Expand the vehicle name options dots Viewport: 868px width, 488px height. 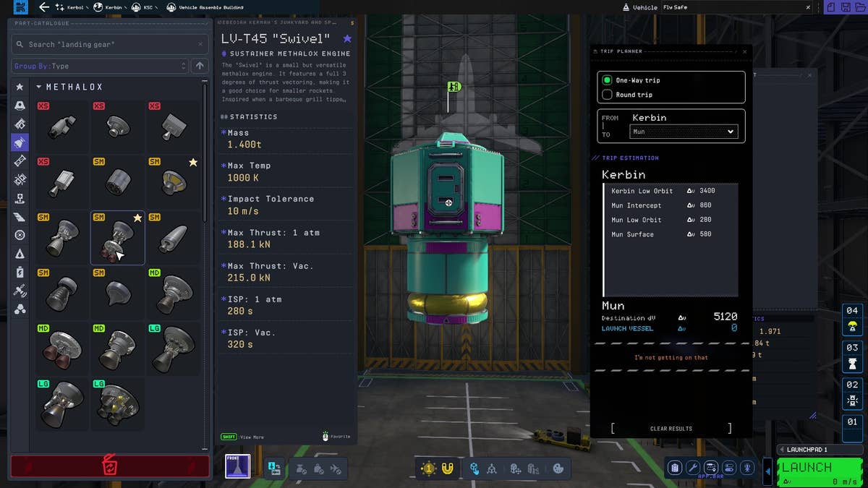click(x=817, y=7)
